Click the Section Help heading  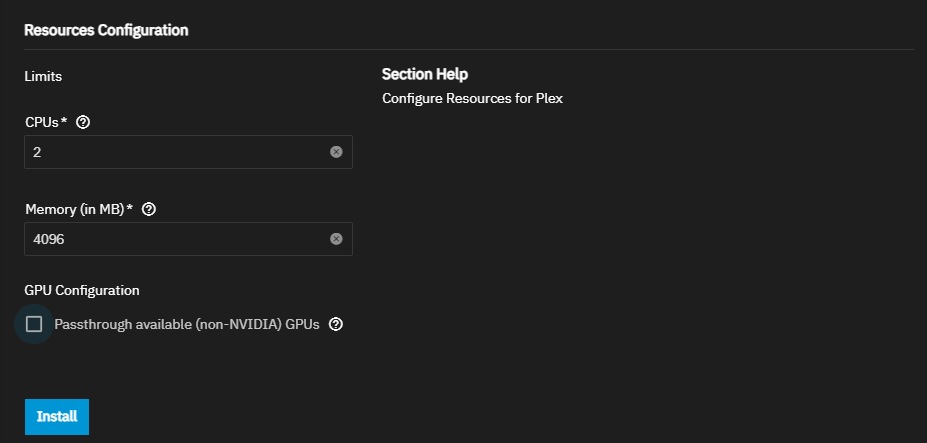point(424,75)
